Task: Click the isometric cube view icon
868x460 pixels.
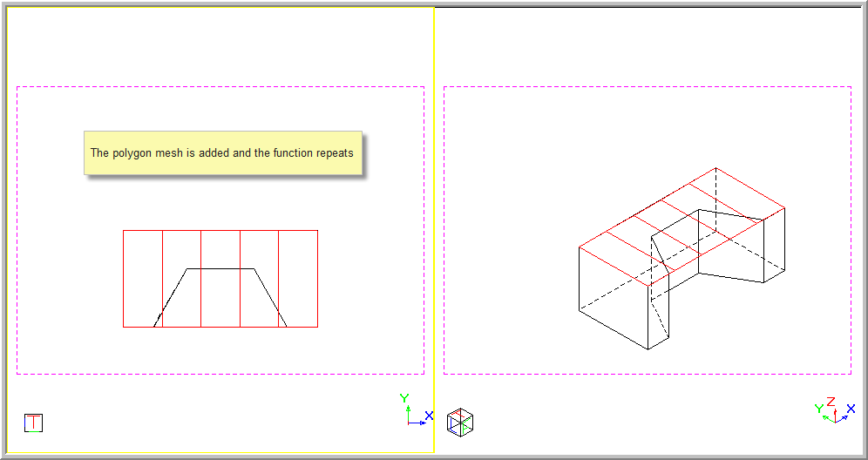Action: coord(459,423)
